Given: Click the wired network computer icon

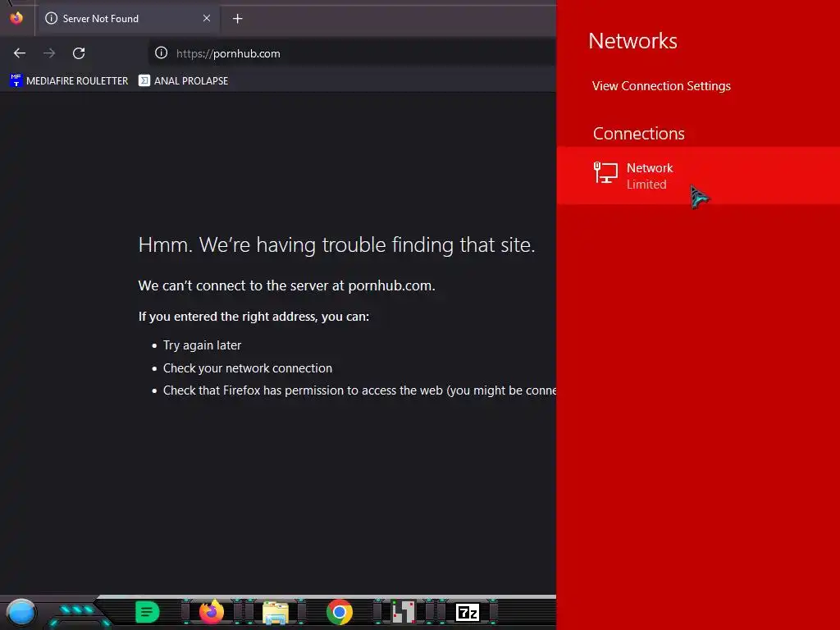Looking at the screenshot, I should 605,173.
